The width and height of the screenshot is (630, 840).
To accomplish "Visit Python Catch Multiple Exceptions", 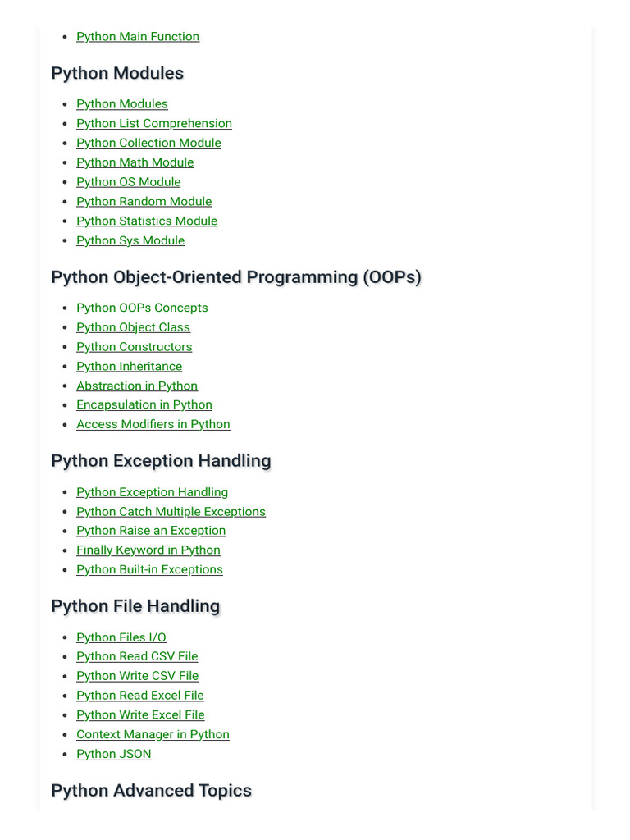I will 171,512.
